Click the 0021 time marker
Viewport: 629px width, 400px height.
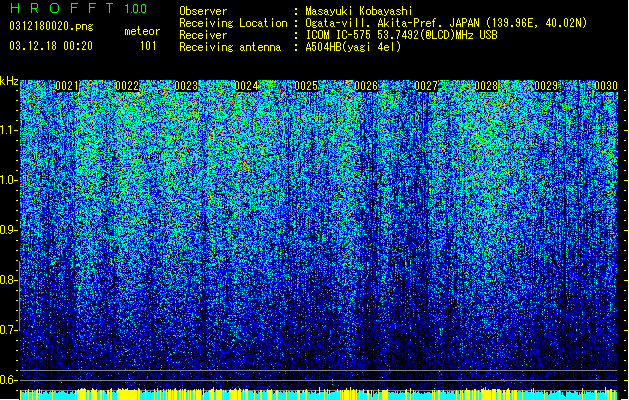pos(67,86)
